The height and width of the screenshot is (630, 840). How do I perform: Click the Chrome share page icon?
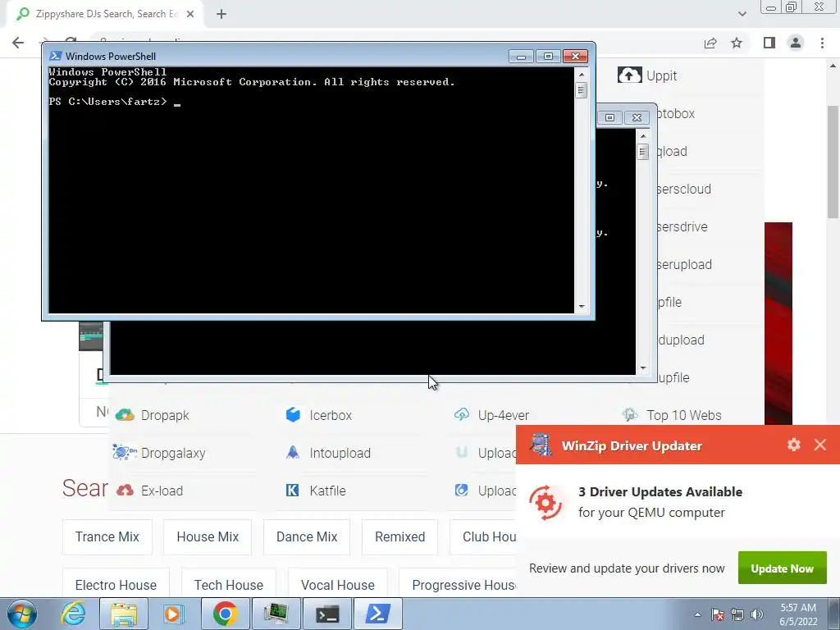click(x=710, y=43)
